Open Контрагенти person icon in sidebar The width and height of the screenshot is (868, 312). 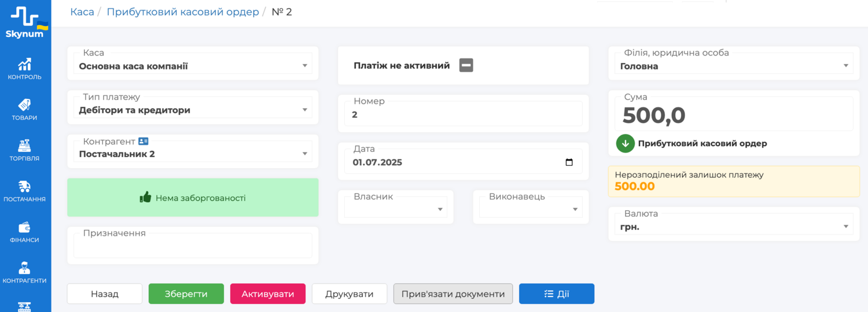pyautogui.click(x=25, y=268)
